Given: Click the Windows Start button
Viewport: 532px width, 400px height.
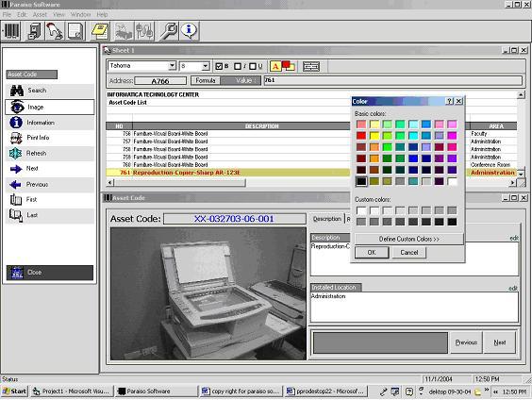Looking at the screenshot, I should pos(14,392).
